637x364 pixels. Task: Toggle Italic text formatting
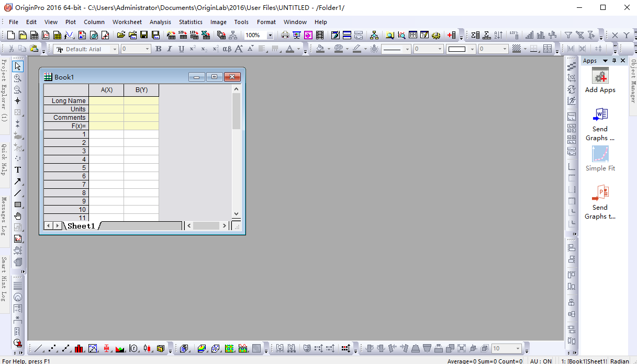170,49
